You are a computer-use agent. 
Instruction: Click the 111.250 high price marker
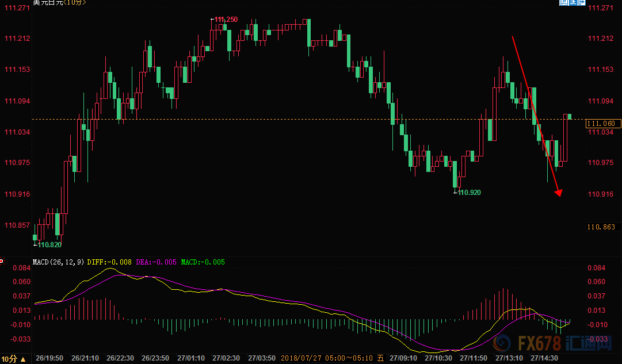225,20
